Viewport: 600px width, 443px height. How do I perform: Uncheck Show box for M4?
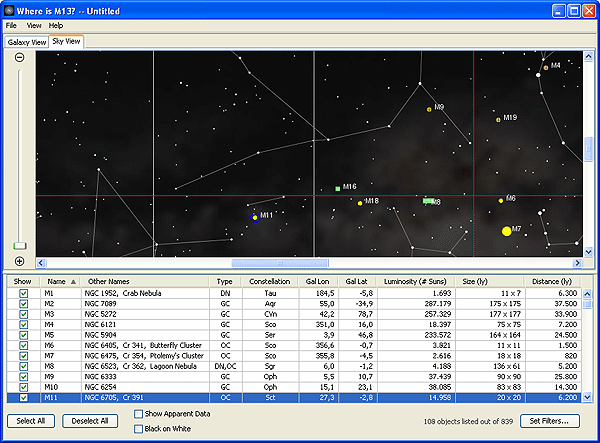pyautogui.click(x=24, y=324)
